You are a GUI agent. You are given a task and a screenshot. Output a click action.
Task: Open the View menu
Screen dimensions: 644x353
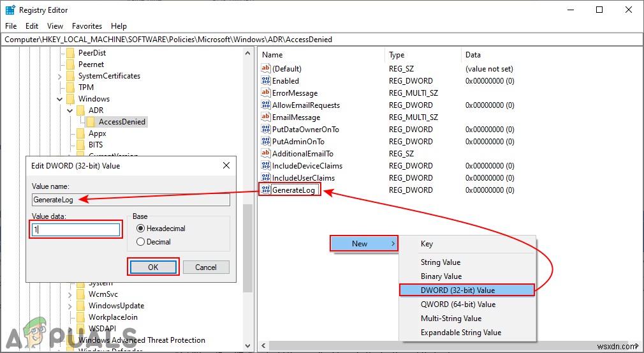[x=55, y=26]
